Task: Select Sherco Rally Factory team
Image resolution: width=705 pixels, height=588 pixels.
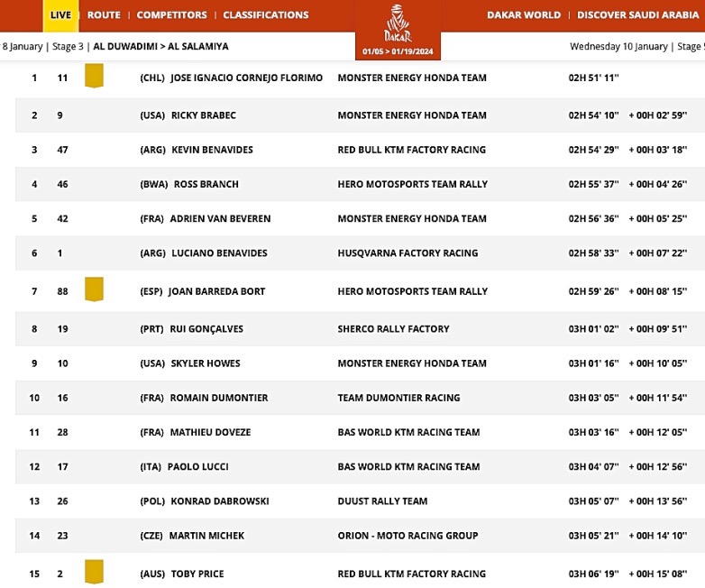Action: pos(393,329)
